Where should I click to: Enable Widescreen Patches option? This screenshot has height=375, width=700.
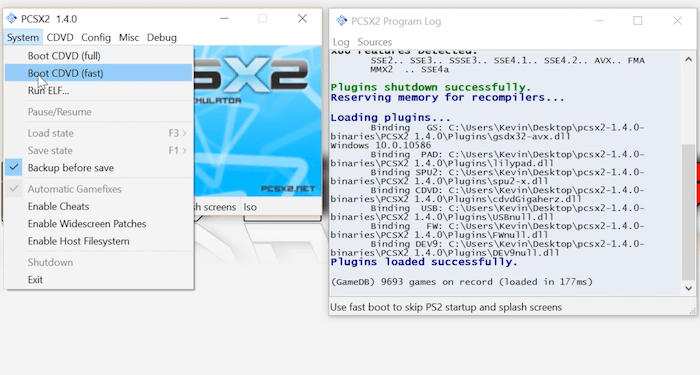coord(99,224)
